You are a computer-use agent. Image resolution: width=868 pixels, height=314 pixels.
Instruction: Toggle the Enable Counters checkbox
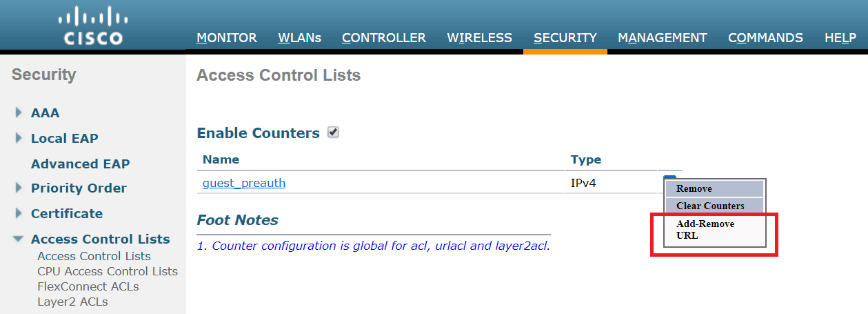333,133
